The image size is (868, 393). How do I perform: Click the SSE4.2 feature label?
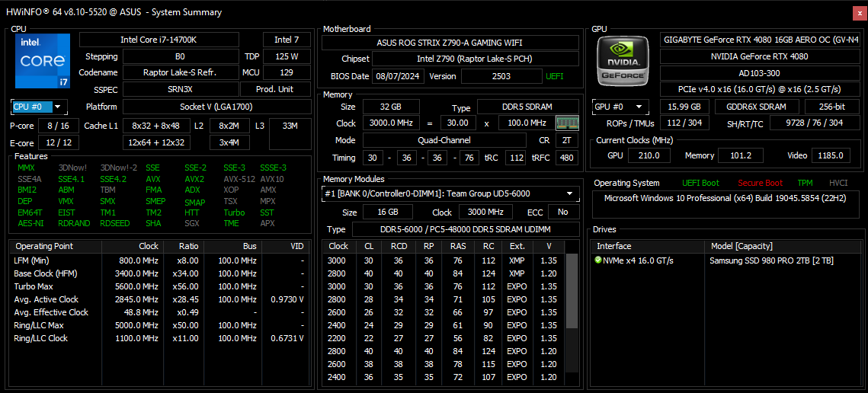113,179
